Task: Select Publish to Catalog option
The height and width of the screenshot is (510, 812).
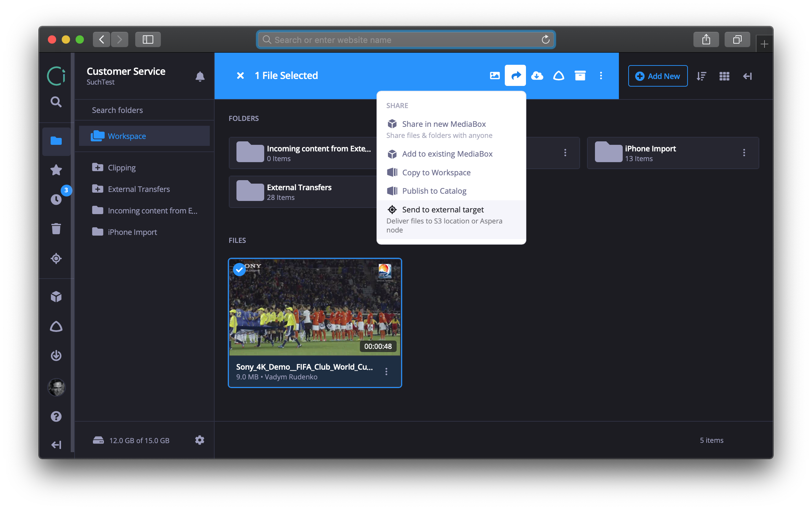Action: tap(451, 191)
